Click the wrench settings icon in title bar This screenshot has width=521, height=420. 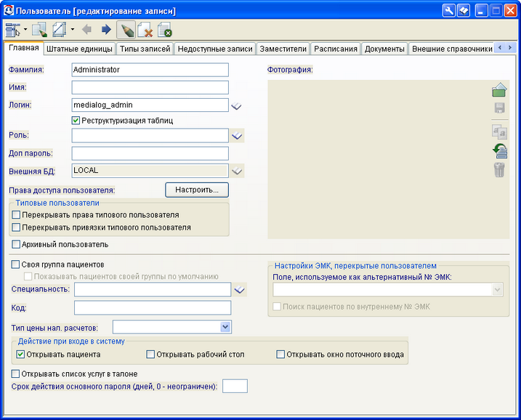pyautogui.click(x=449, y=11)
